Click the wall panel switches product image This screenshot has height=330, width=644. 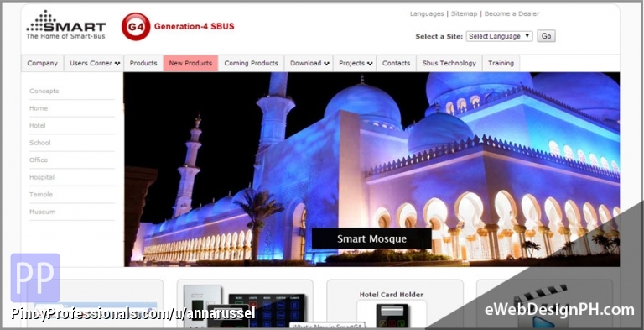244,306
